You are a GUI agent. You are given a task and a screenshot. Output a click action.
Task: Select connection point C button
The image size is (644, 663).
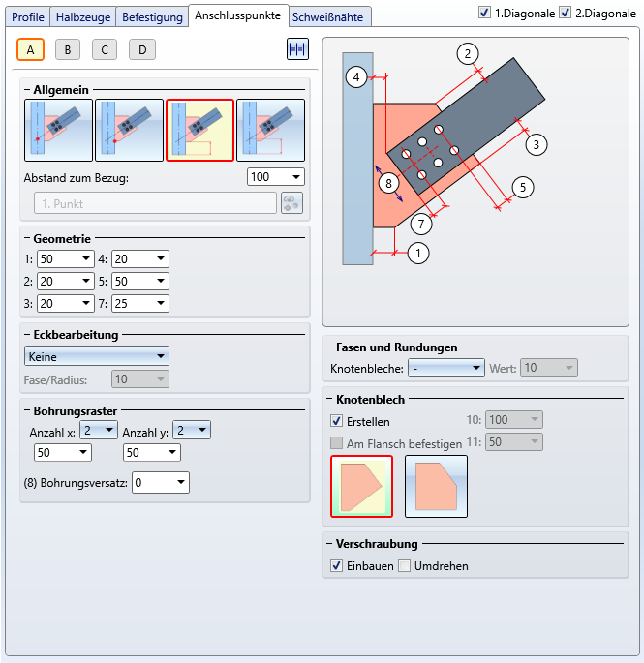click(x=105, y=49)
